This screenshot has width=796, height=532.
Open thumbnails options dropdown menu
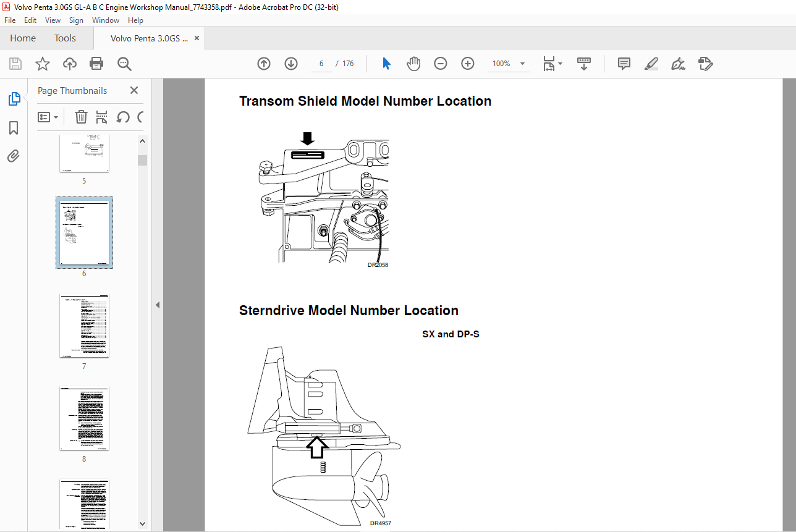pyautogui.click(x=48, y=117)
